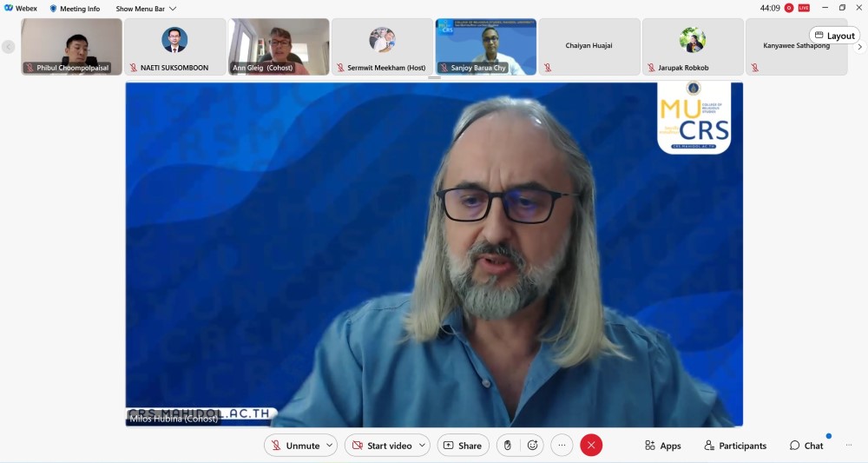This screenshot has height=463, width=868.
Task: Show the Participants panel
Action: (x=735, y=446)
